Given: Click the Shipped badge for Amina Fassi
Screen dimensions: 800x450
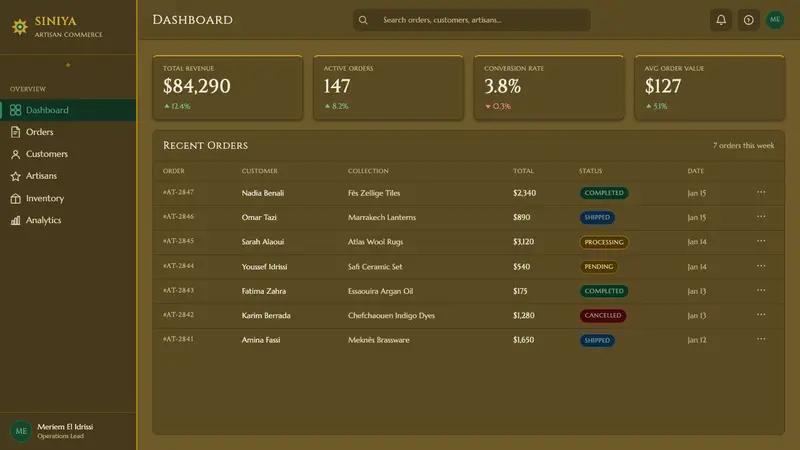Looking at the screenshot, I should point(597,340).
